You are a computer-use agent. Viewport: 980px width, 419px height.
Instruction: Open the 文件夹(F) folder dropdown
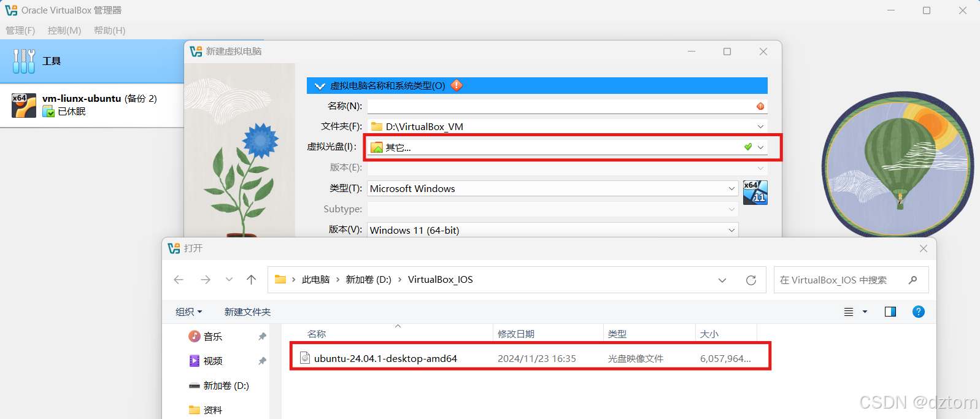tap(760, 126)
